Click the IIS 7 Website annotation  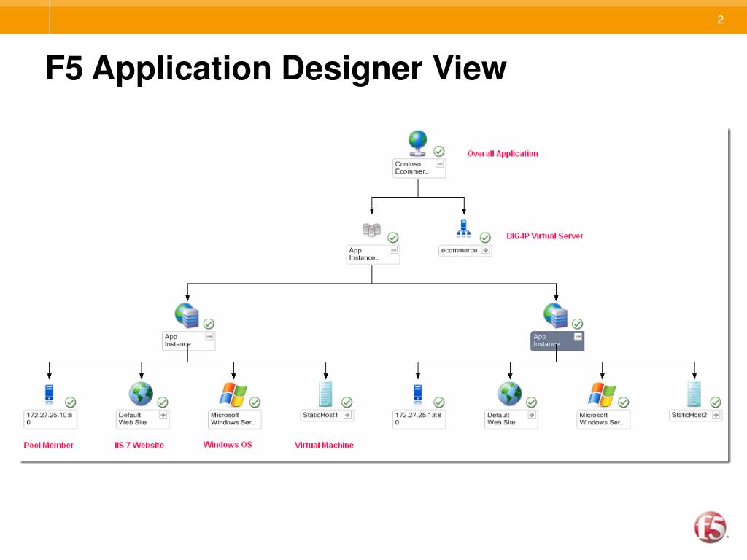point(139,446)
